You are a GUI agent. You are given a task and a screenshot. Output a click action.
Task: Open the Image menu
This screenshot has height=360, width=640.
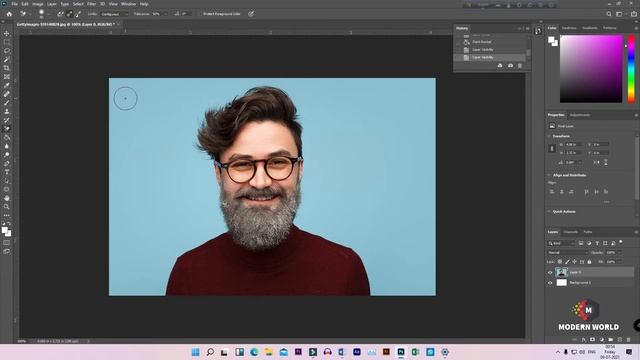pyautogui.click(x=38, y=4)
